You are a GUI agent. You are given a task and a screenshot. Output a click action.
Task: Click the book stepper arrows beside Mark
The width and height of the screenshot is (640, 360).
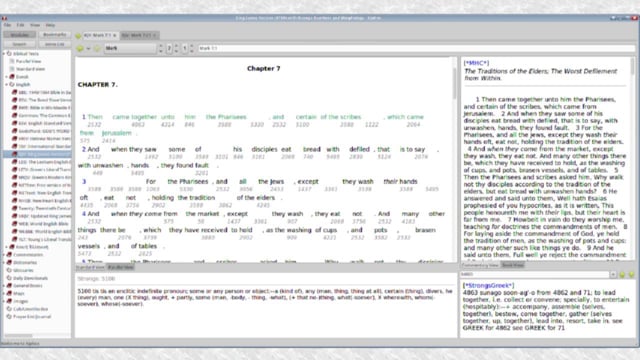(x=160, y=48)
